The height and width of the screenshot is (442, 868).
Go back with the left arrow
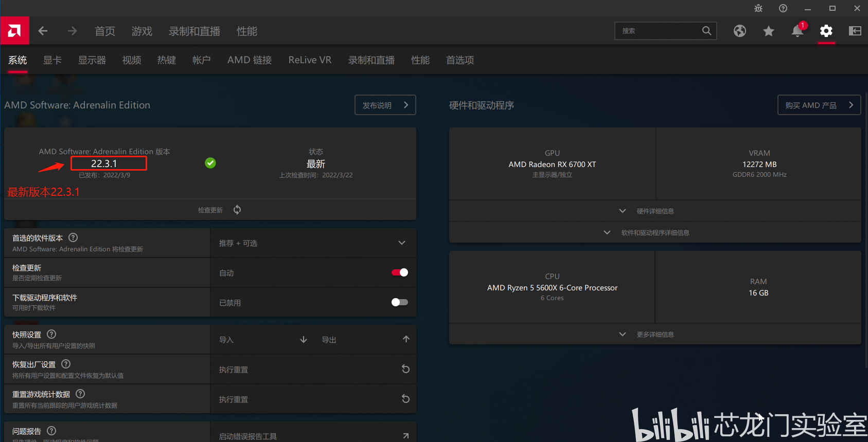(x=43, y=31)
